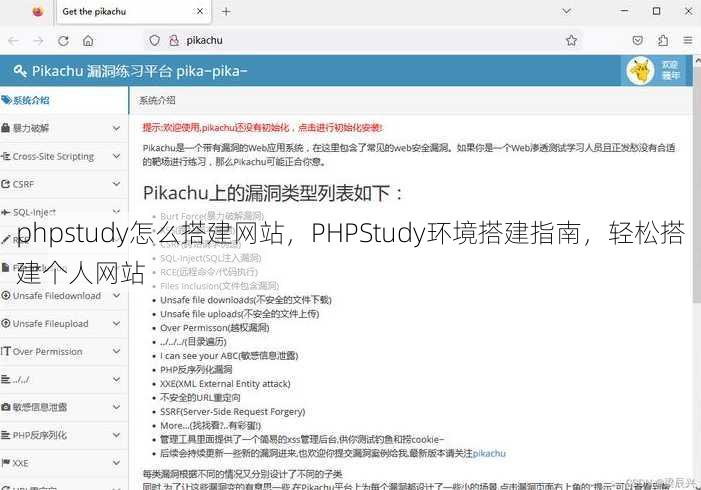Open the Firefox application hamburger menu
The image size is (701, 490).
(x=688, y=41)
